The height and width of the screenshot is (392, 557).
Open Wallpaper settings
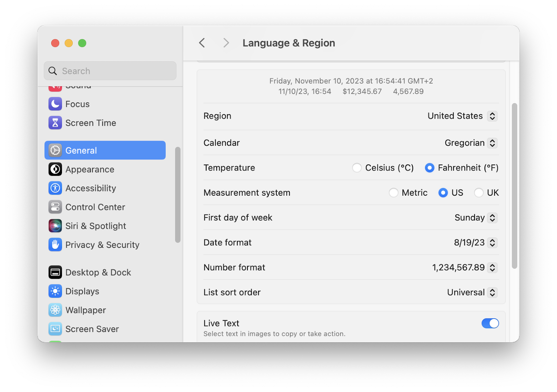tap(86, 310)
